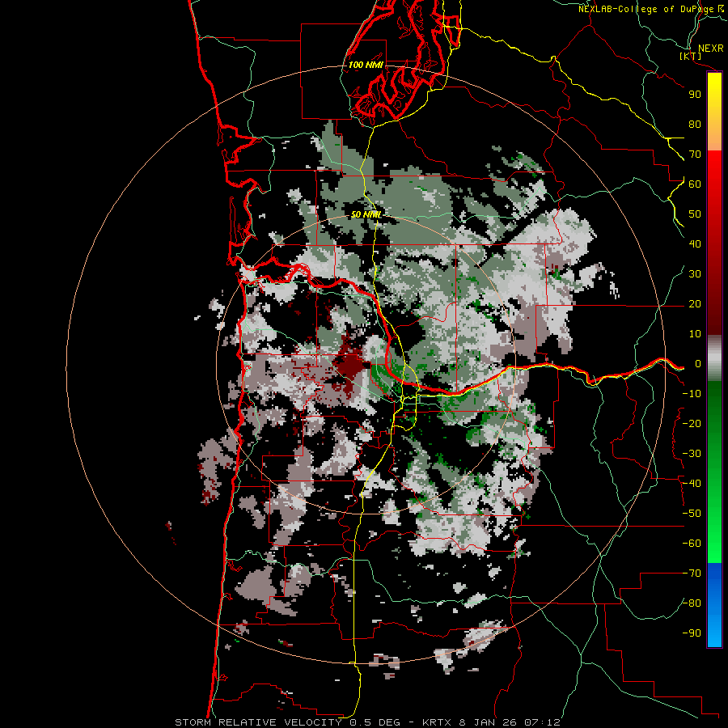Click the -60 value on velocity scale

(x=692, y=544)
